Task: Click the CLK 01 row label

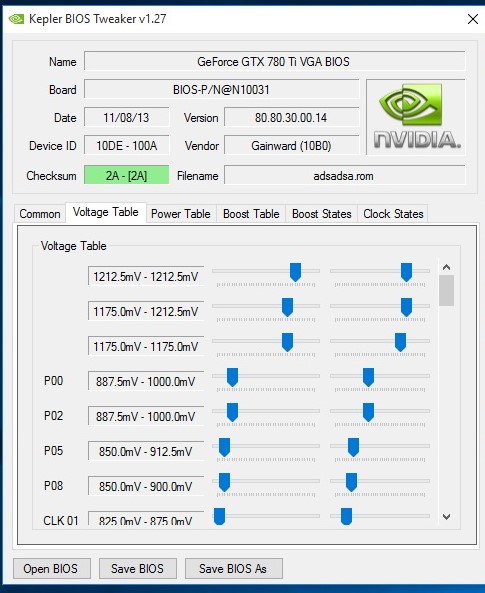Action: 61,520
